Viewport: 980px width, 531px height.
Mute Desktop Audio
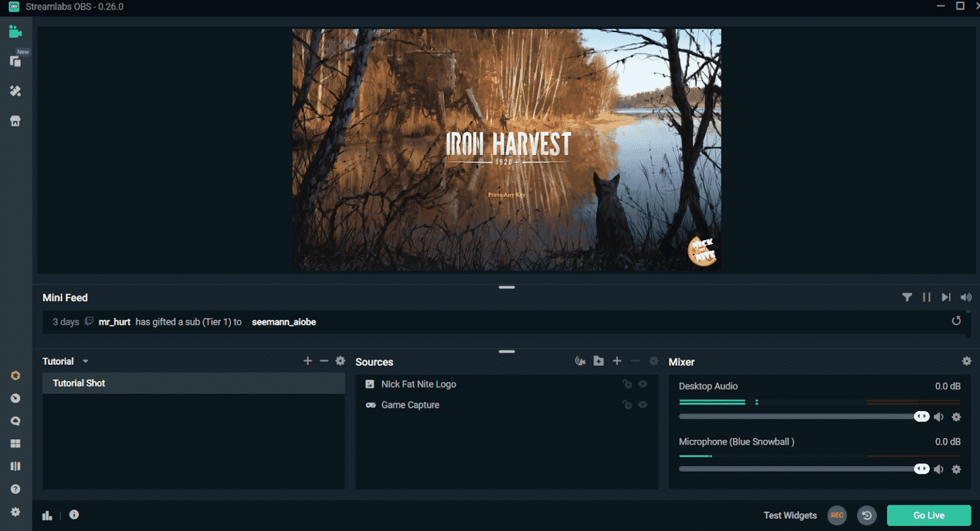(939, 417)
